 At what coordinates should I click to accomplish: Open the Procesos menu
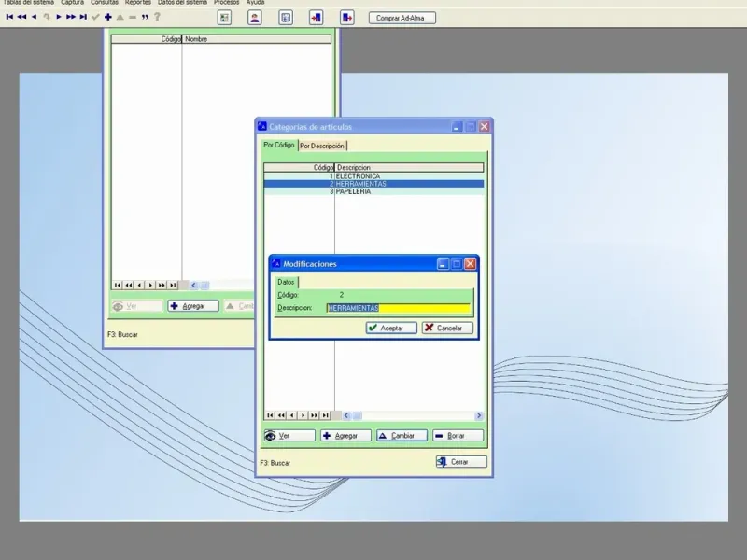226,3
